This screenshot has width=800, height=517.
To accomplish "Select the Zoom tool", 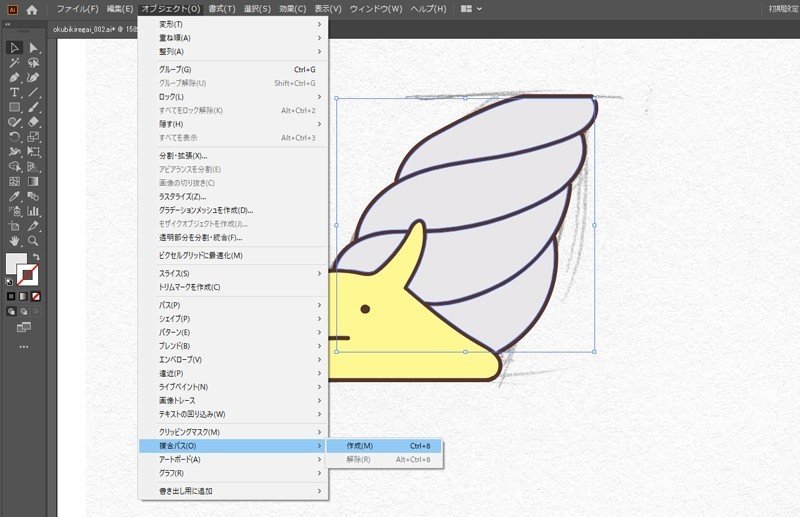I will point(33,240).
